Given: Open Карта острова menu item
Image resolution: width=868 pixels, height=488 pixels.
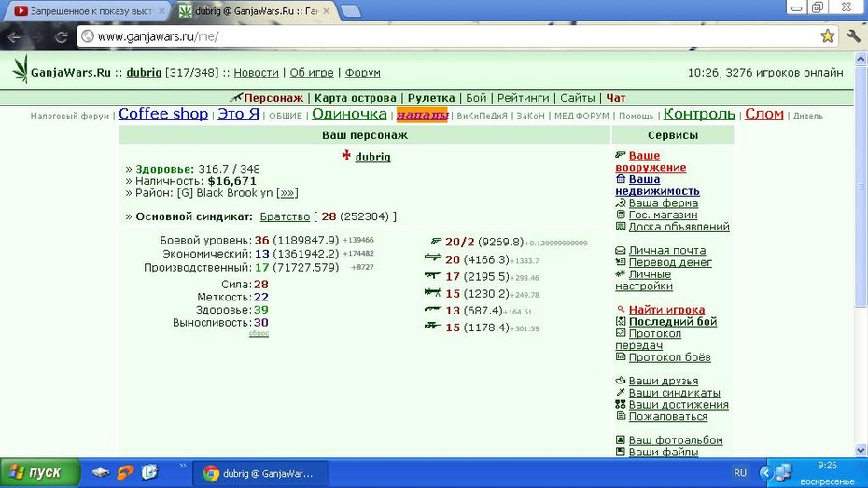Looking at the screenshot, I should pos(356,98).
